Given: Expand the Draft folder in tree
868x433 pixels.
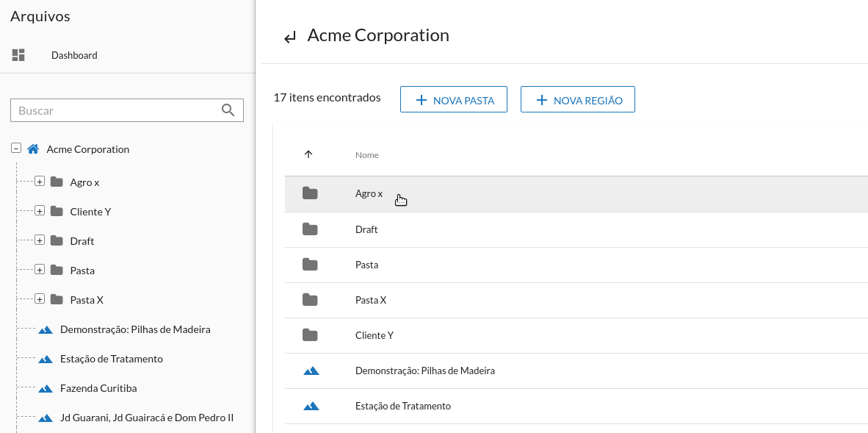Looking at the screenshot, I should pos(40,240).
